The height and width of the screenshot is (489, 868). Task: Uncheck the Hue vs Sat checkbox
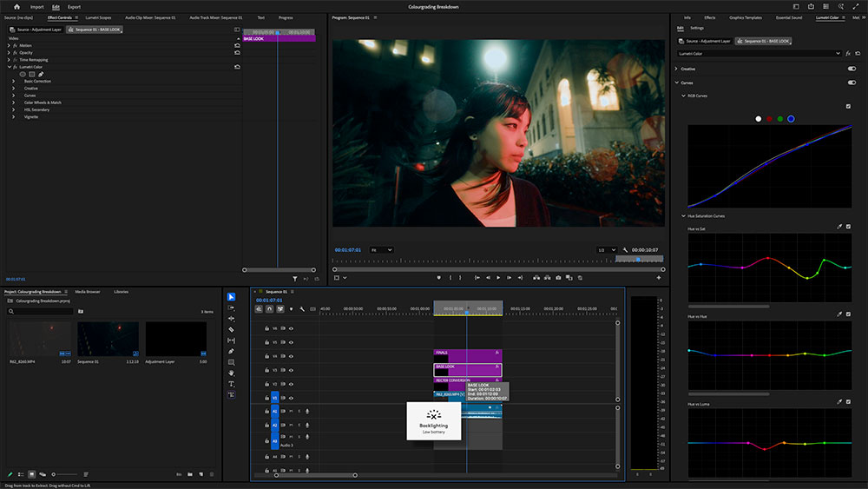point(848,227)
